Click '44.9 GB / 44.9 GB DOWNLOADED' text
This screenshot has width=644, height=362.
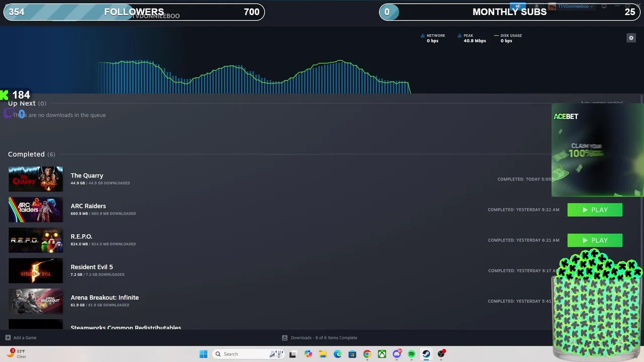[100, 183]
